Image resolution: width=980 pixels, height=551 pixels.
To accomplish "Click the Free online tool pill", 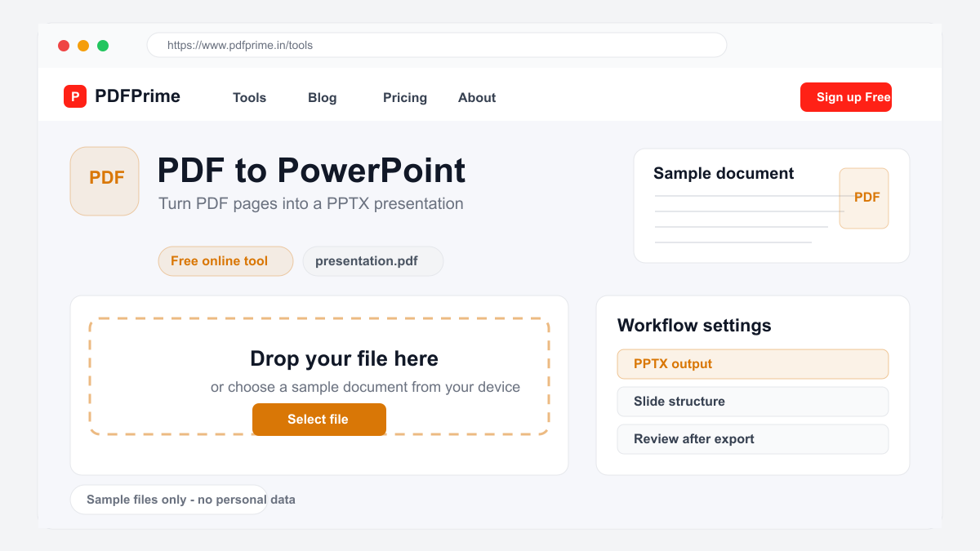I will [225, 261].
